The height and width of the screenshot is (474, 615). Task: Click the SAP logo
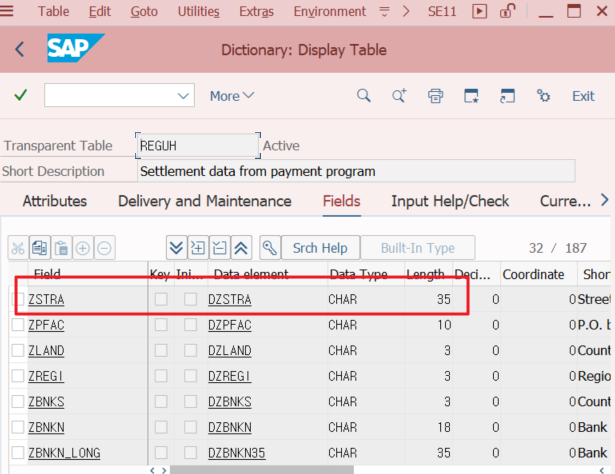[x=76, y=48]
